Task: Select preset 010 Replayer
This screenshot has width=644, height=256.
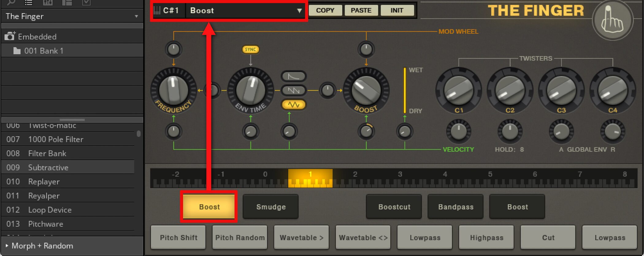Action: point(68,182)
